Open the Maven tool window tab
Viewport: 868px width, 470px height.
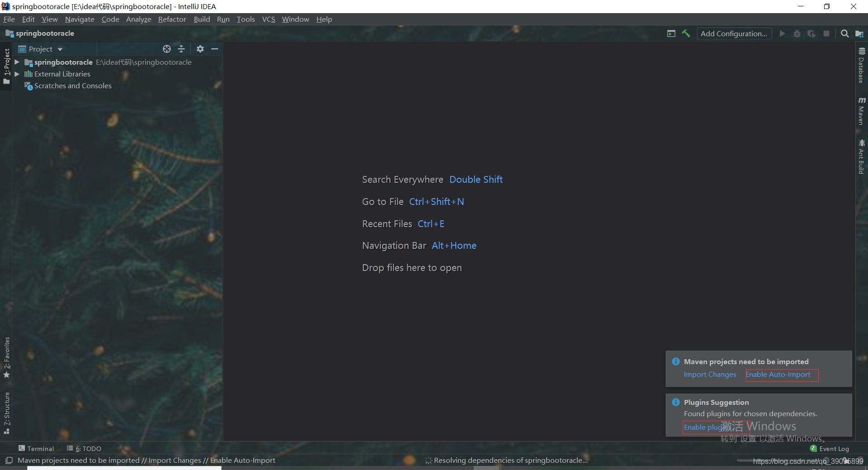click(862, 110)
